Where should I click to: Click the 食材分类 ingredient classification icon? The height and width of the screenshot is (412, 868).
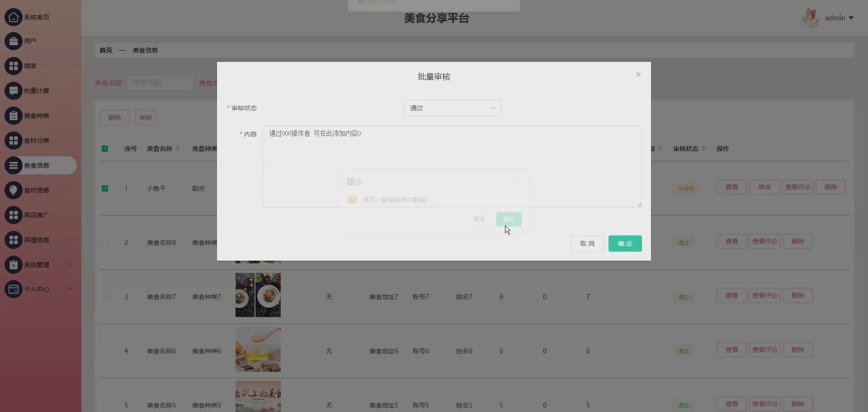[13, 140]
